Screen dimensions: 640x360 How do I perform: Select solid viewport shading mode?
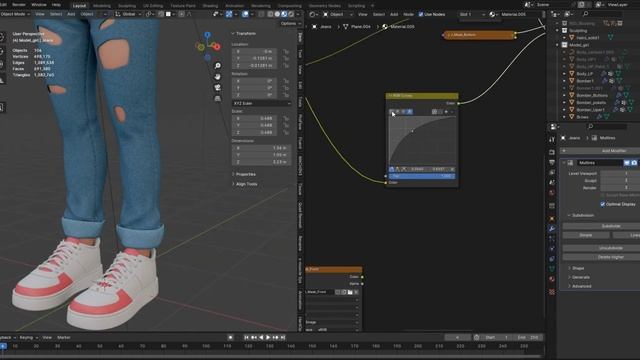(x=277, y=14)
